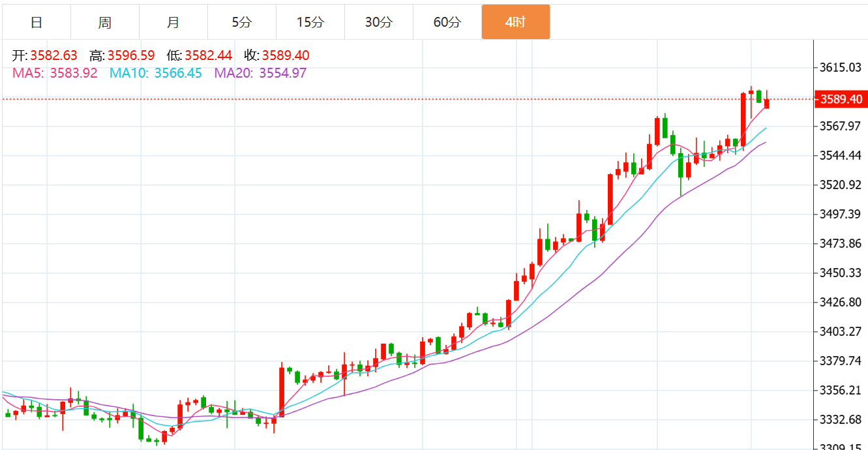Choose the 30分 timeframe tab
This screenshot has width=868, height=450.
[378, 22]
